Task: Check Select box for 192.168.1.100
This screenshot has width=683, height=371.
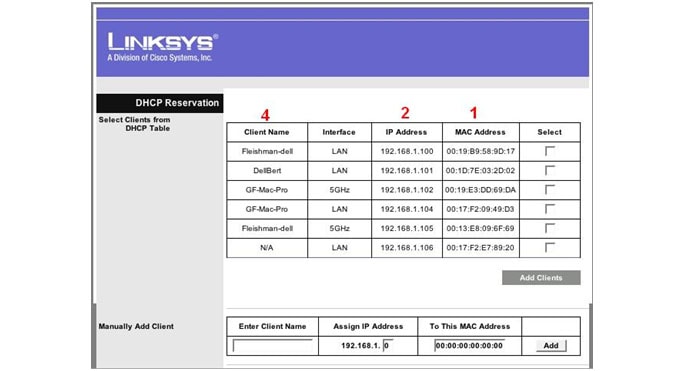Action: coord(550,151)
